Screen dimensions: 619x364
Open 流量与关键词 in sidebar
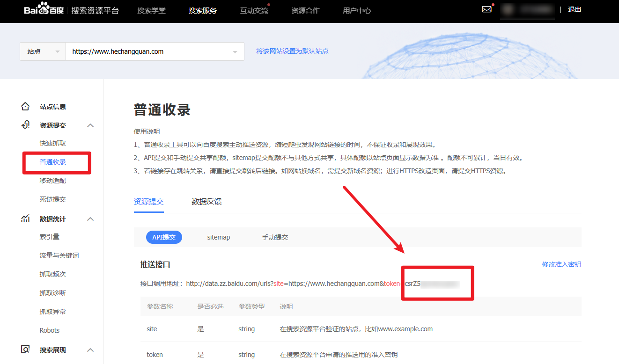tap(59, 255)
